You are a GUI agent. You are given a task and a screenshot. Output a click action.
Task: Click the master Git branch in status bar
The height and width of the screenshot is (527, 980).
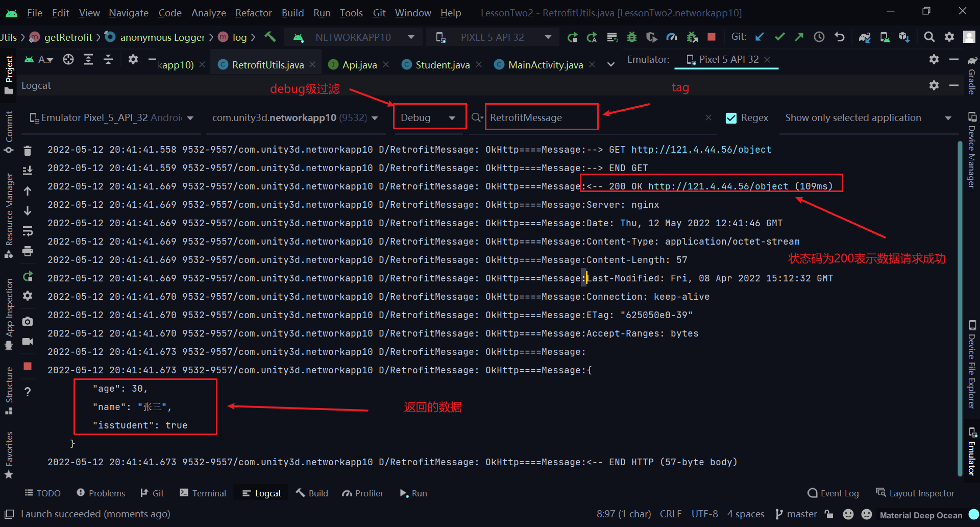pos(796,514)
